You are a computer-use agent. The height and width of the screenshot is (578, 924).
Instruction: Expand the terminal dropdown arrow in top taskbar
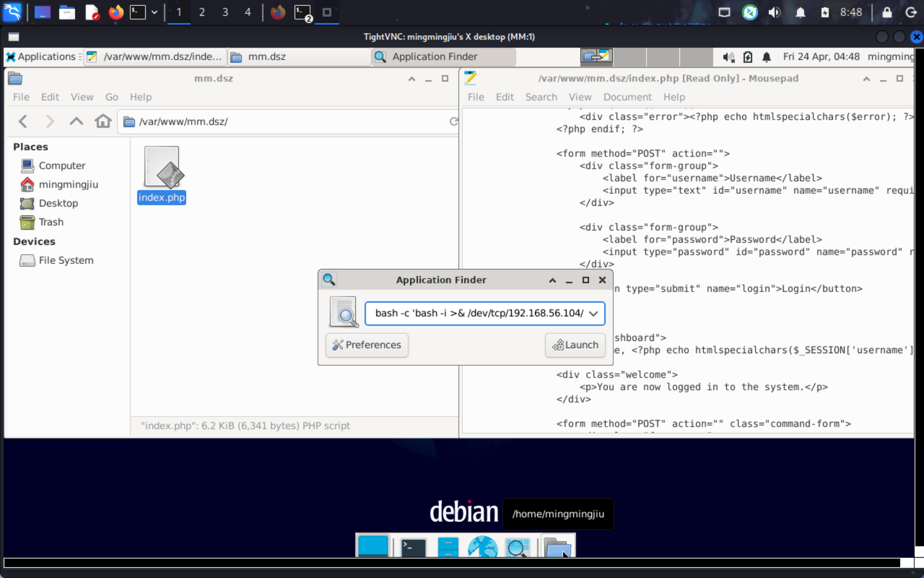(x=155, y=12)
